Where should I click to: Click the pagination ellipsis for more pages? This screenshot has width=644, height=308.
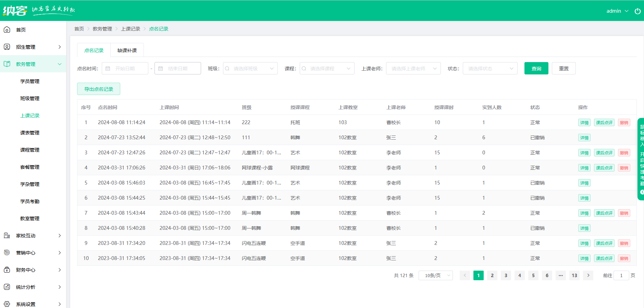click(x=561, y=275)
